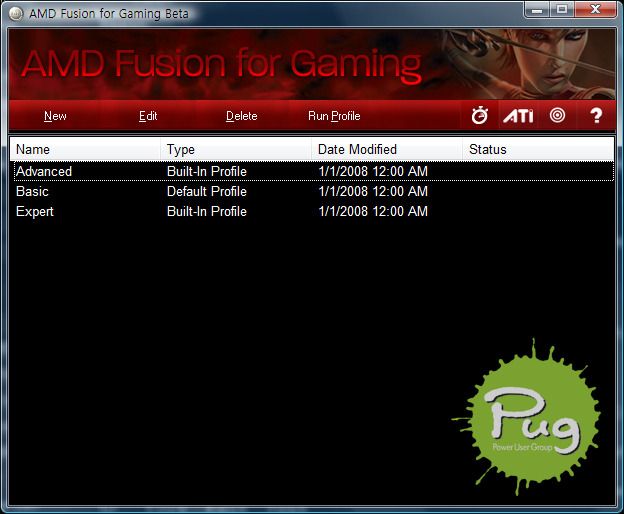624x514 pixels.
Task: Delete the selected profile
Action: pyautogui.click(x=242, y=116)
